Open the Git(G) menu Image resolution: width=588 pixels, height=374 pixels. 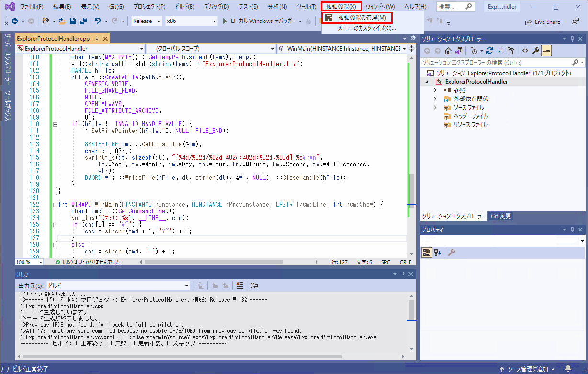pyautogui.click(x=115, y=7)
